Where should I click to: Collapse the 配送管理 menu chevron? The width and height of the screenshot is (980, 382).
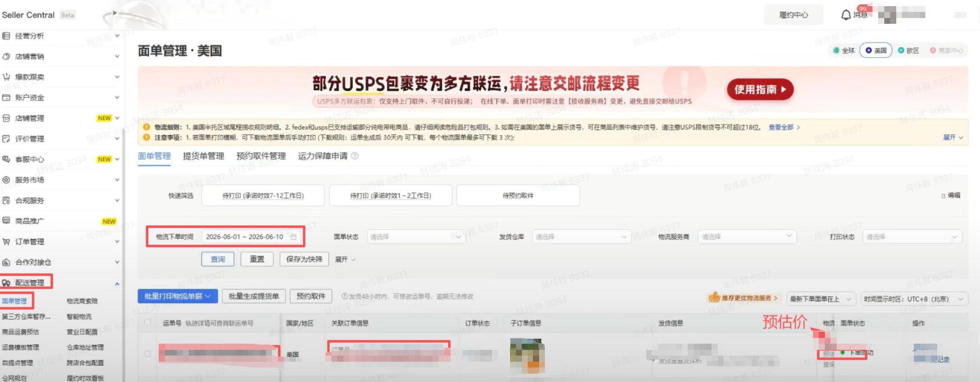click(117, 284)
